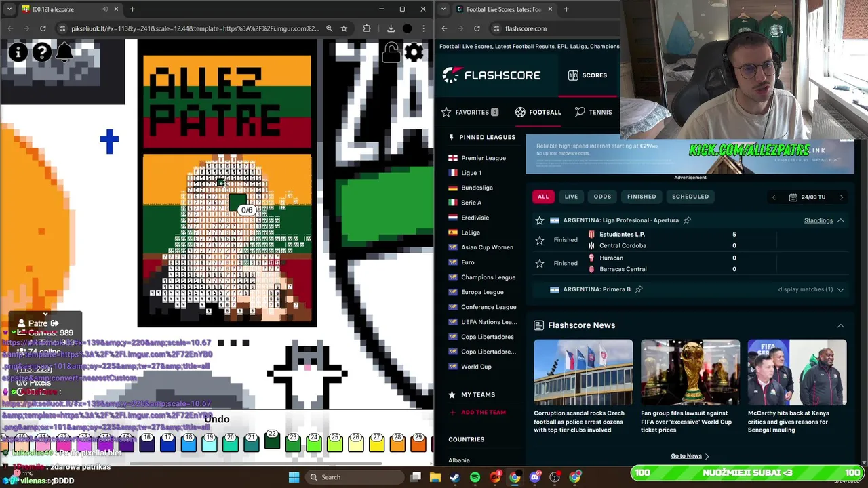Bookmark the pikseliuok page with star icon
This screenshot has height=488, width=868.
point(344,28)
